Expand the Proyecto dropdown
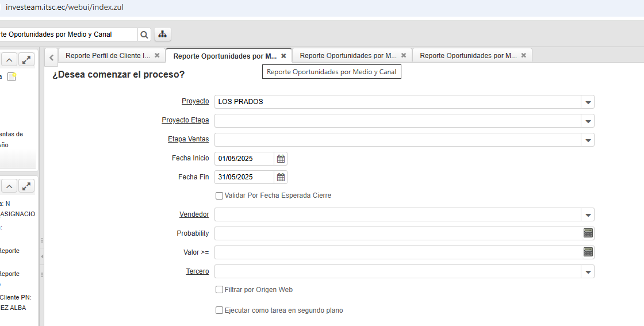Viewport: 644px width, 326px height. [x=588, y=102]
